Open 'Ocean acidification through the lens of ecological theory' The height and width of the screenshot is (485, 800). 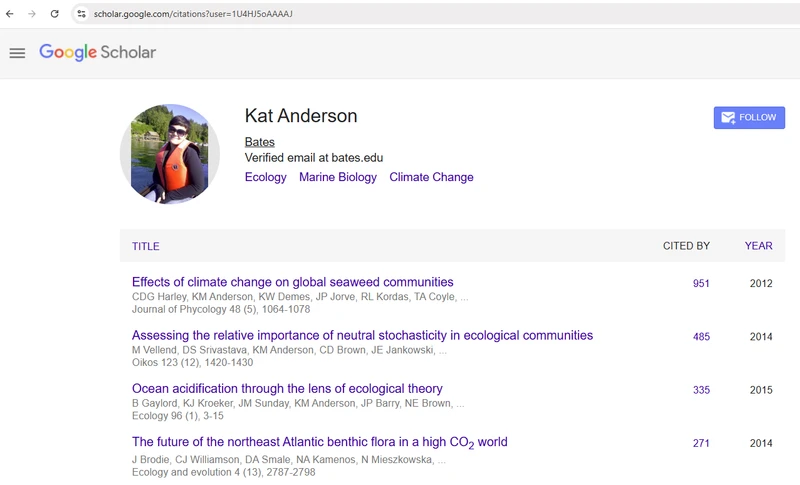[287, 389]
